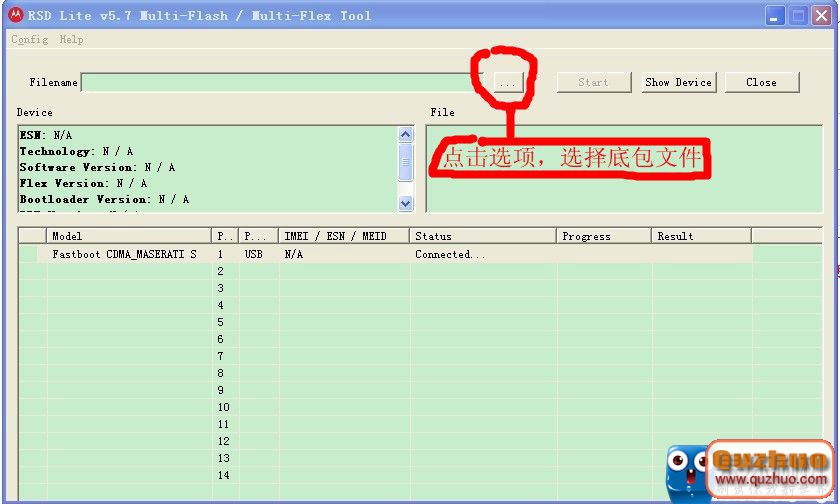Click the Device panel scrollbar thumb
The image size is (840, 504).
click(406, 162)
